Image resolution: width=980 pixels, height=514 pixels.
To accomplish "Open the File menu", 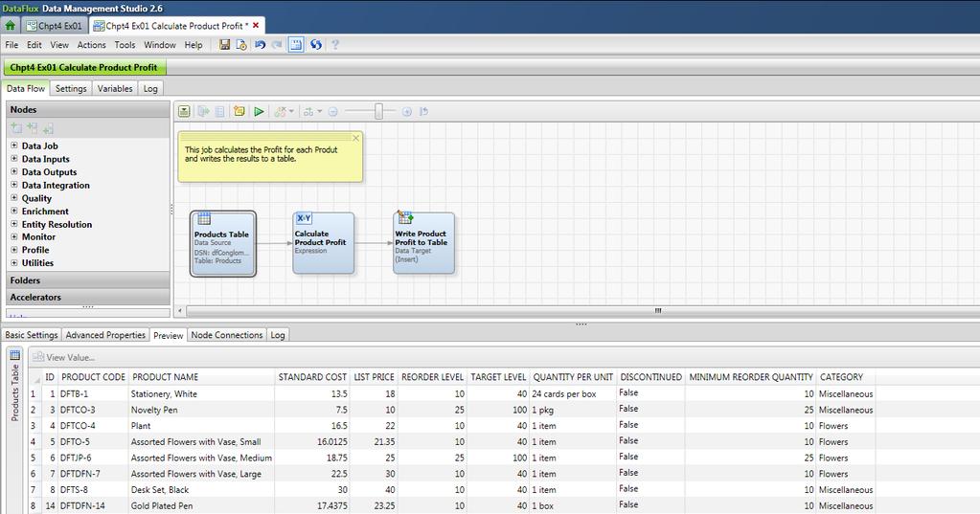I will (x=11, y=45).
